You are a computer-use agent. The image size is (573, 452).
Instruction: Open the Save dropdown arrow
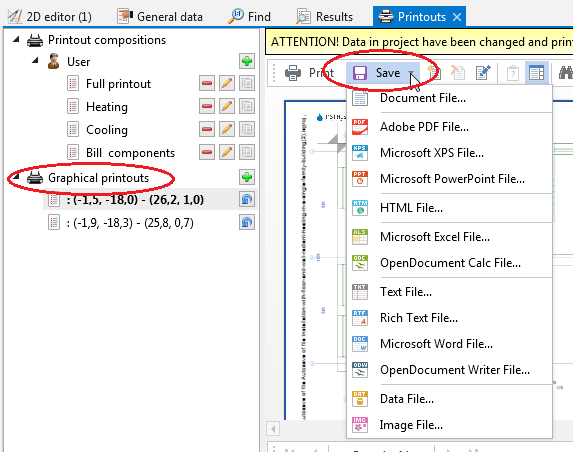pos(412,73)
